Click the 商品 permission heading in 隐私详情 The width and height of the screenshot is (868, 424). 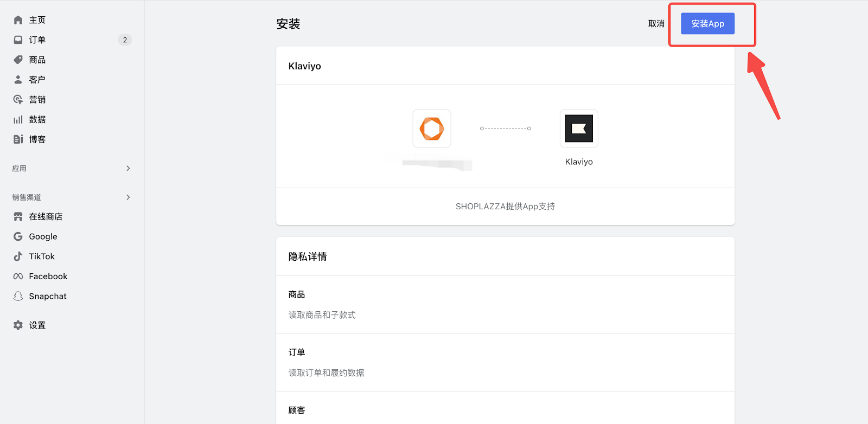[x=297, y=294]
